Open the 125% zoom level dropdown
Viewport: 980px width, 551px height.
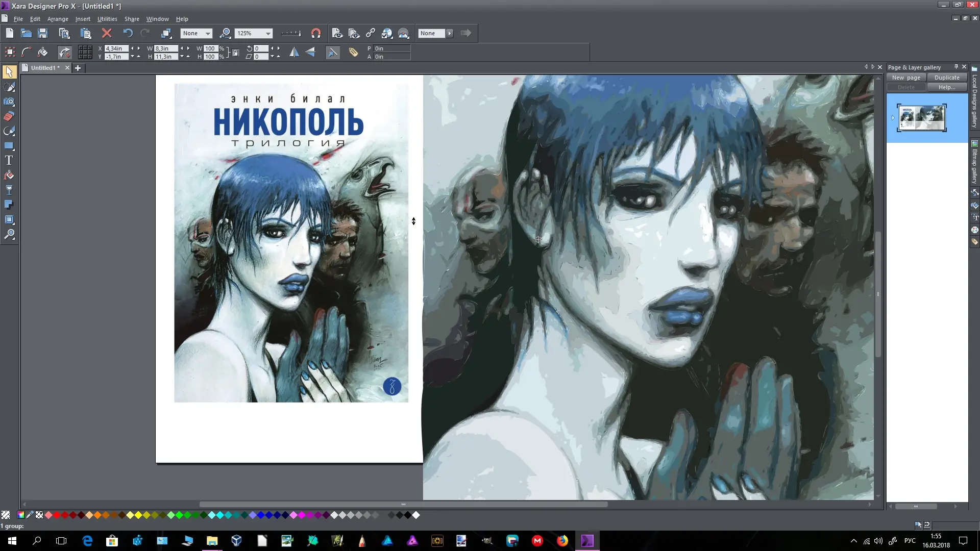(x=268, y=34)
